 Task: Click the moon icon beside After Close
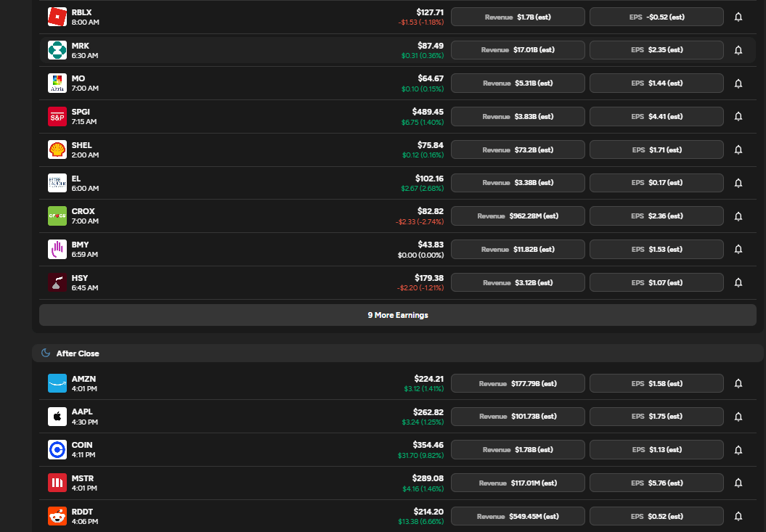pyautogui.click(x=46, y=353)
